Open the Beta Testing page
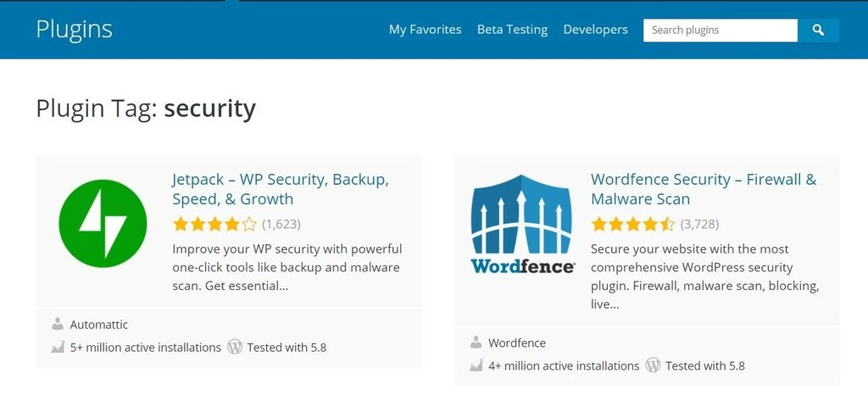 pos(512,30)
